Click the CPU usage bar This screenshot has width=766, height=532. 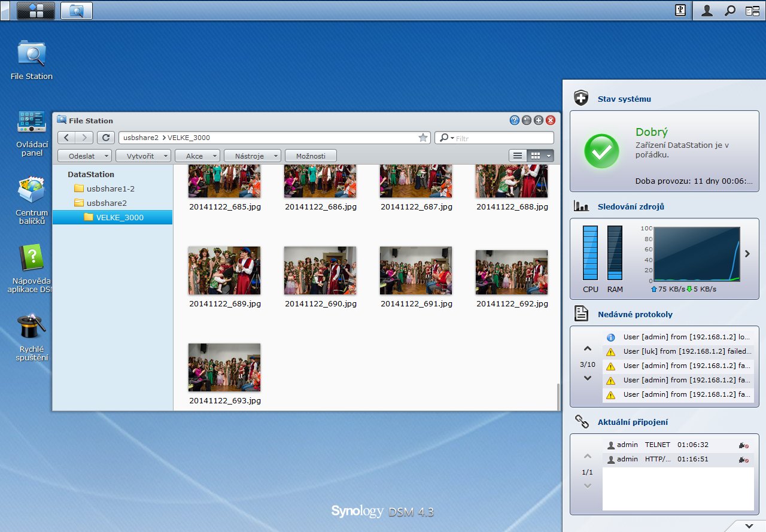click(x=591, y=253)
